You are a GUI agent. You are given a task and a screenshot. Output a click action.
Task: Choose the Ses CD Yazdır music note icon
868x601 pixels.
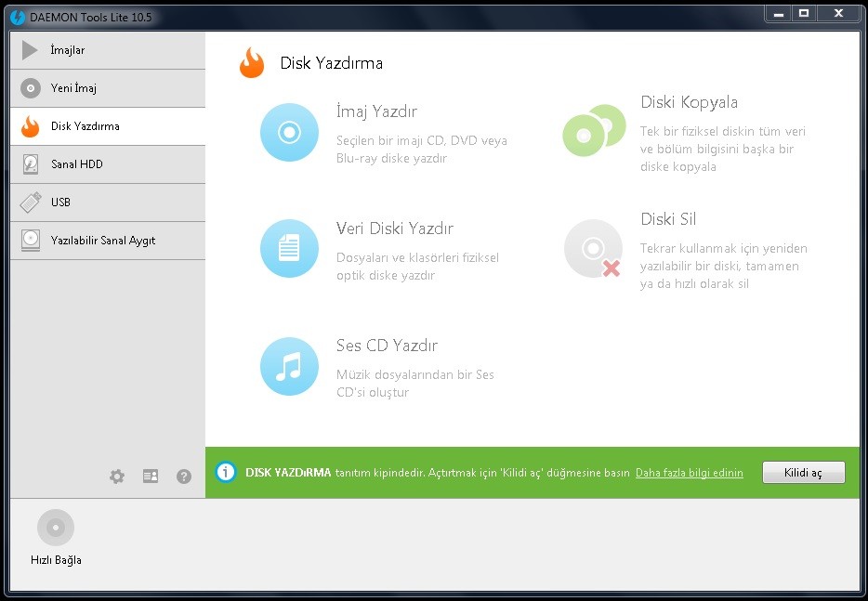tap(290, 366)
